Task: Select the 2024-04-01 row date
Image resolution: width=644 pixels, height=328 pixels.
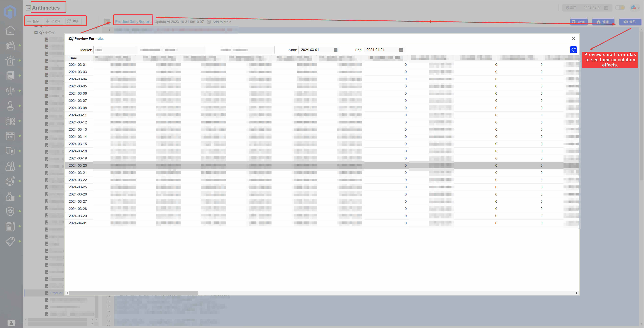Action: click(78, 223)
